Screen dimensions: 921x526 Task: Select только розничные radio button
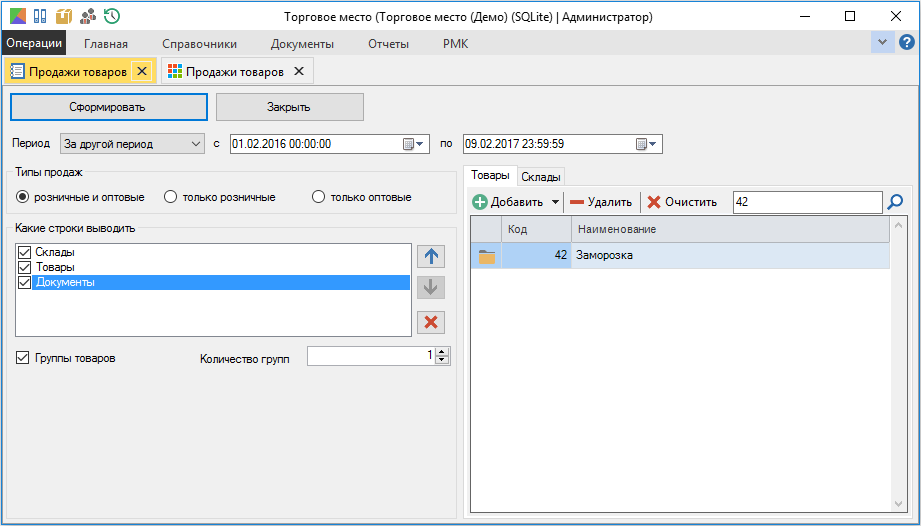click(x=170, y=197)
